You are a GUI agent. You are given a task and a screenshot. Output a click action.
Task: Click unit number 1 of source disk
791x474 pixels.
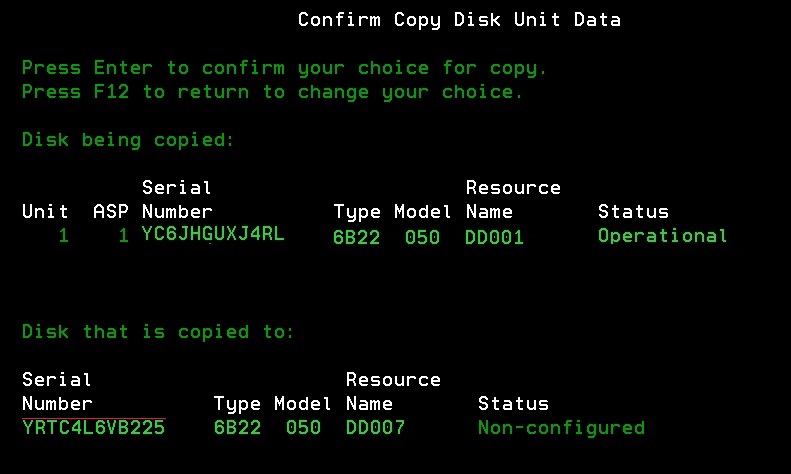pos(63,237)
